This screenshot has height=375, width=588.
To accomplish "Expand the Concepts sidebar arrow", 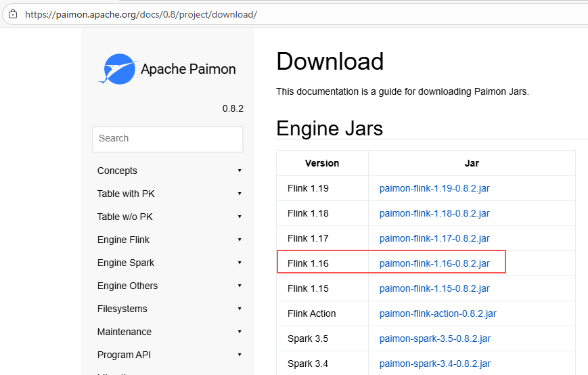I will 240,171.
